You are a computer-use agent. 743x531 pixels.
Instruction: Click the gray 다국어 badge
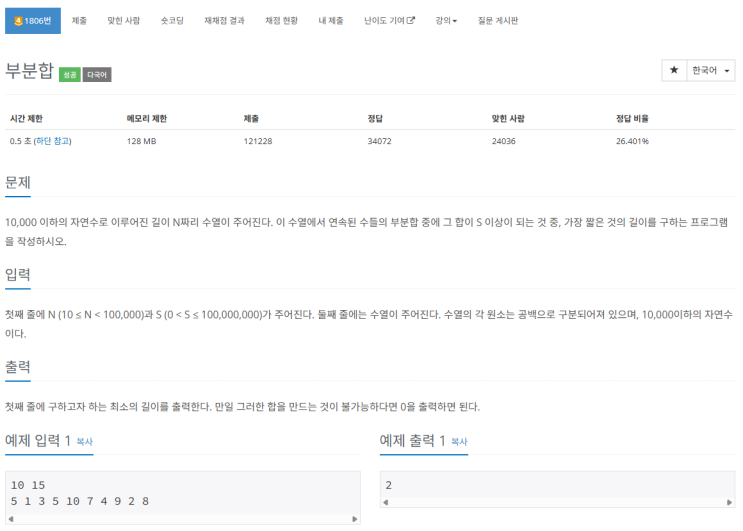point(97,75)
